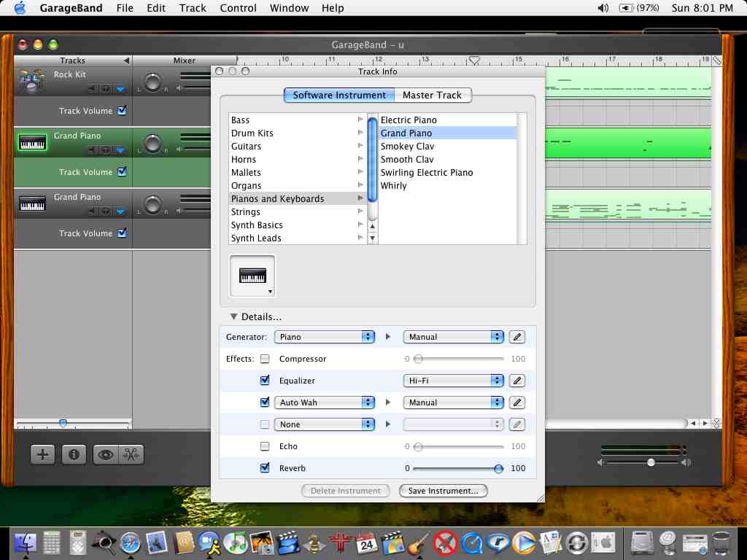Click the plus button to add a new track
Screen dimensions: 747x560
tap(43, 455)
